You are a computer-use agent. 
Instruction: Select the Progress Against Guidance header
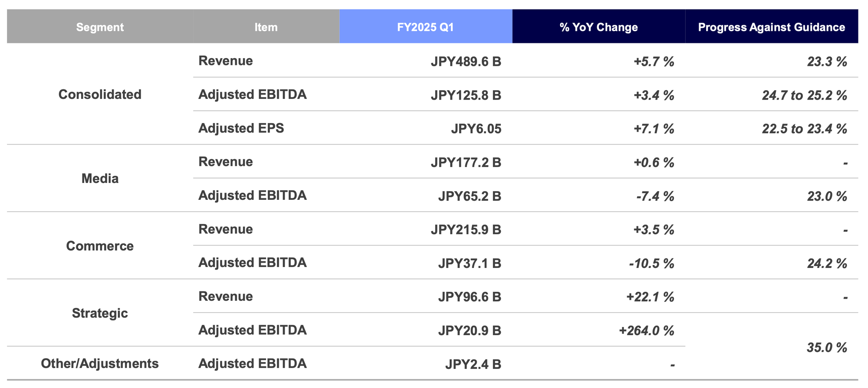[x=771, y=27]
